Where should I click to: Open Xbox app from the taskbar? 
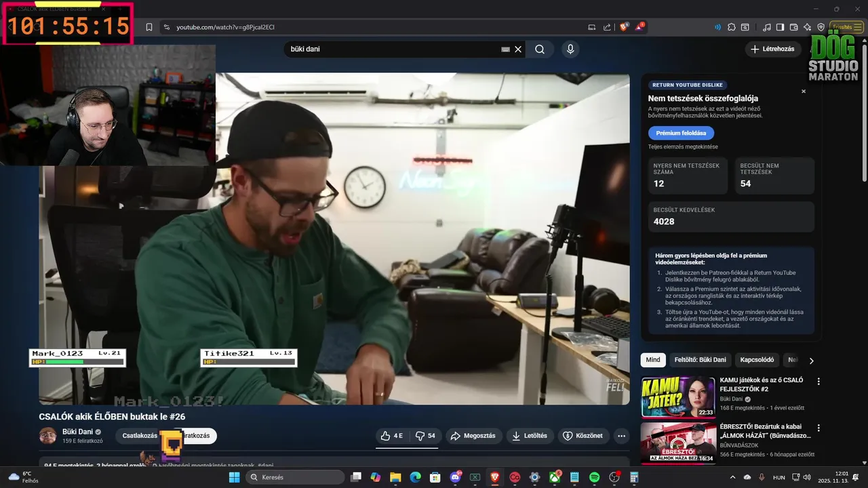tap(554, 477)
